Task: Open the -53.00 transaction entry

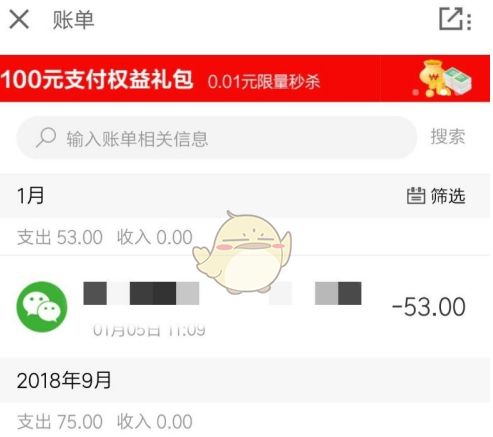Action: click(245, 307)
